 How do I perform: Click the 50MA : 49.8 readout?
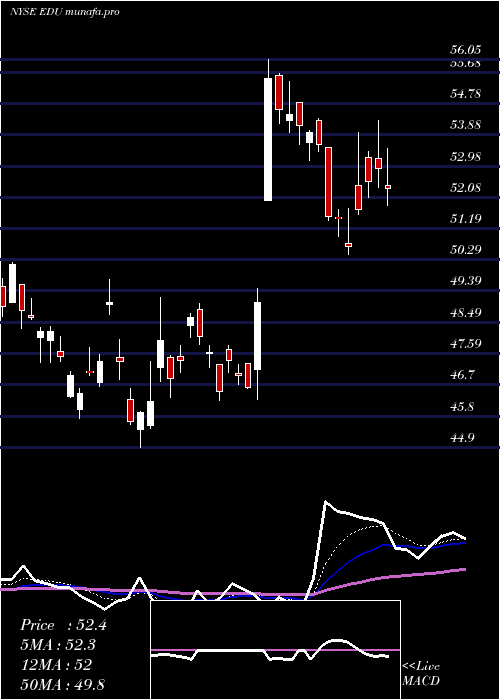pos(62,684)
